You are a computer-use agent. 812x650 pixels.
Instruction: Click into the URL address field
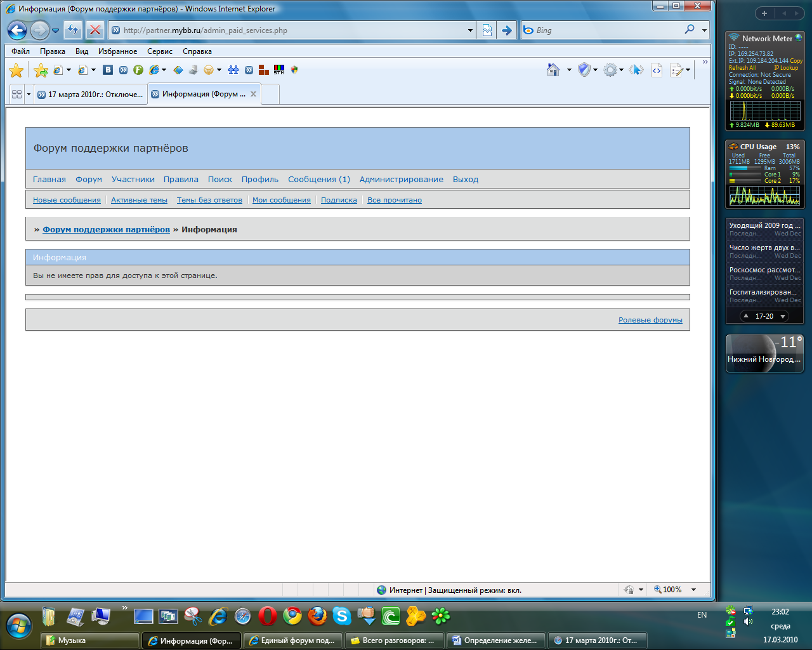point(292,30)
